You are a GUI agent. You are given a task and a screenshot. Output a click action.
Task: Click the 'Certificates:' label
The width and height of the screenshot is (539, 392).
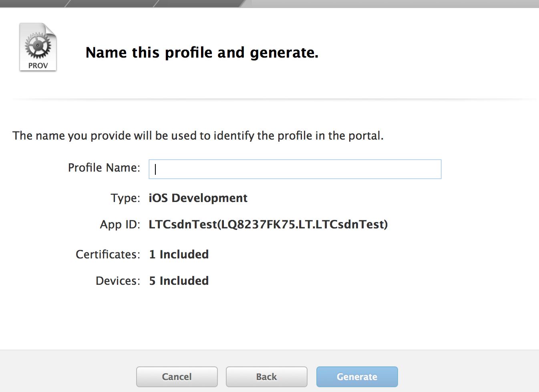coord(108,254)
